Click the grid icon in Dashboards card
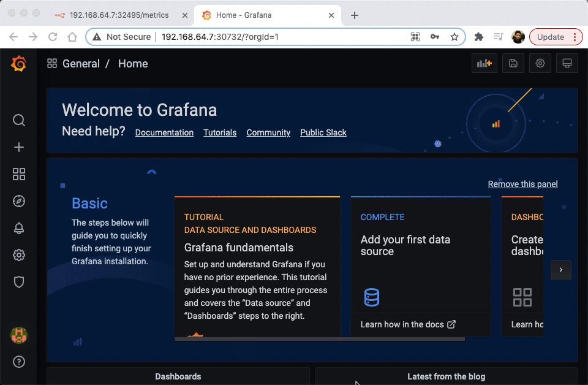Screen dimensions: 588x385 522,297
